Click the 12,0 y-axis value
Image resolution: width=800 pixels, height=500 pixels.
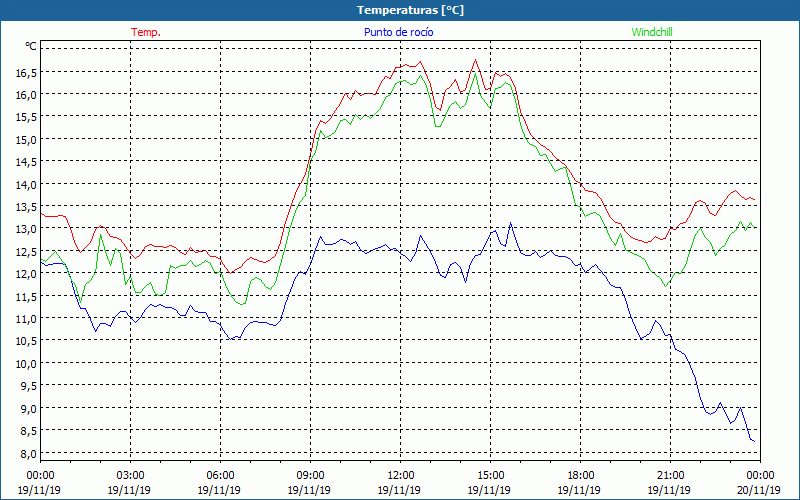tap(27, 274)
